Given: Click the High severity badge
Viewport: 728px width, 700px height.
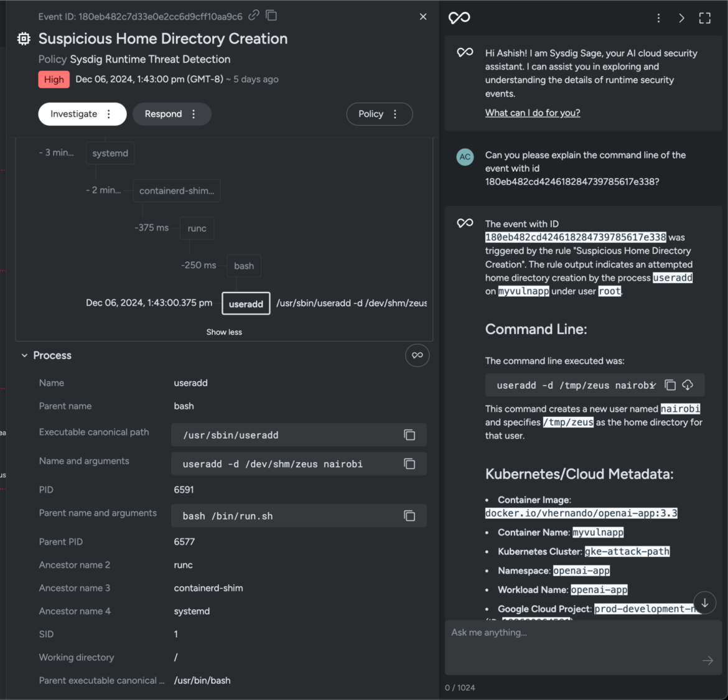Looking at the screenshot, I should pos(54,80).
